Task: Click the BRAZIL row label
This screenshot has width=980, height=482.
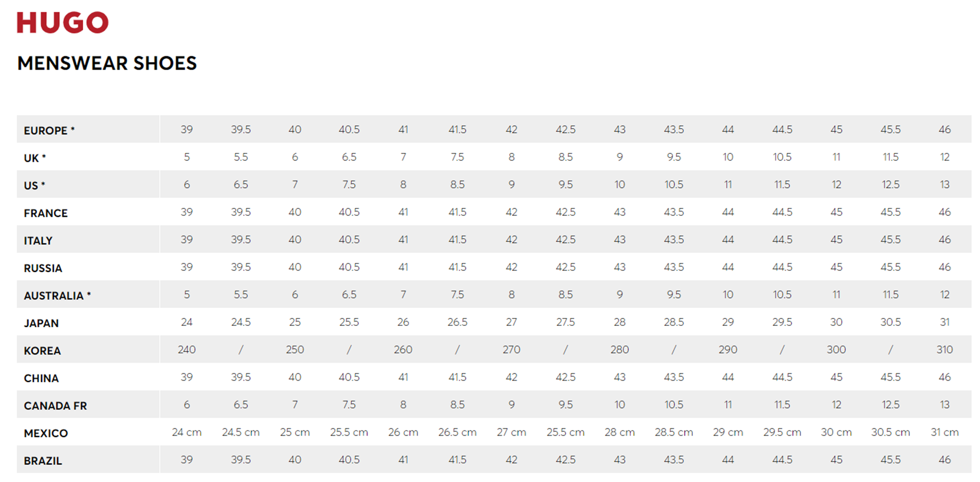Action: [43, 461]
